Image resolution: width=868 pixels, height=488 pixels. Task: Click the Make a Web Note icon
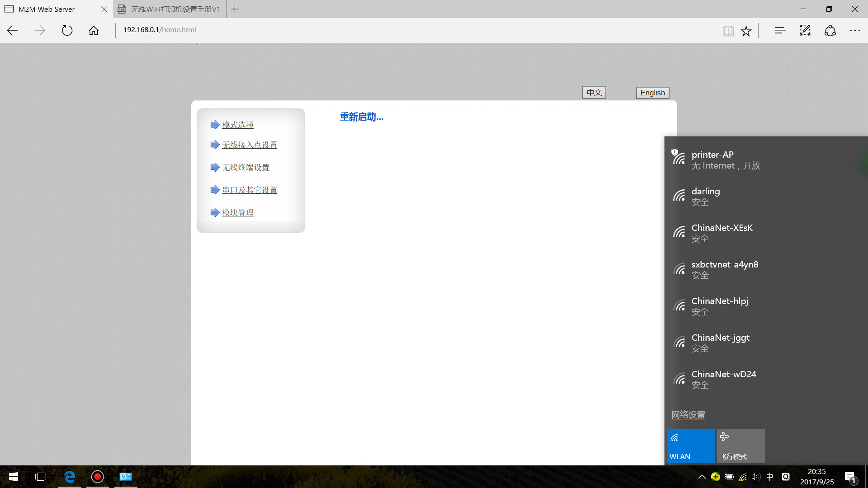pos(805,30)
